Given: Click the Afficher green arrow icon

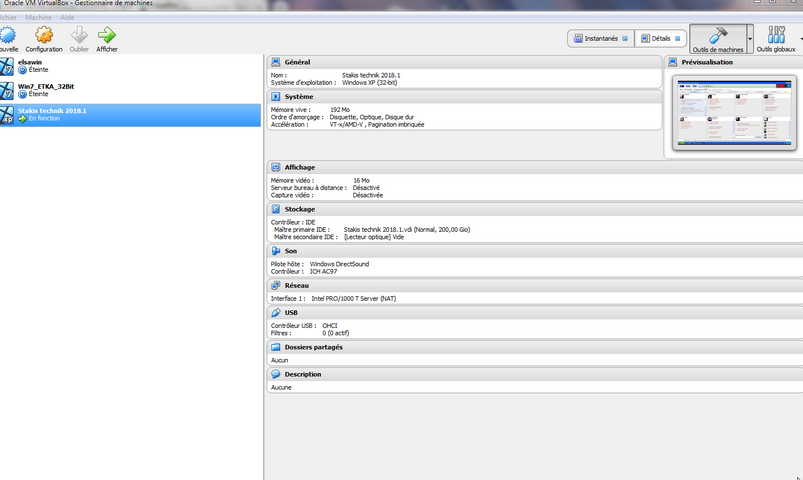Looking at the screenshot, I should tap(107, 35).
